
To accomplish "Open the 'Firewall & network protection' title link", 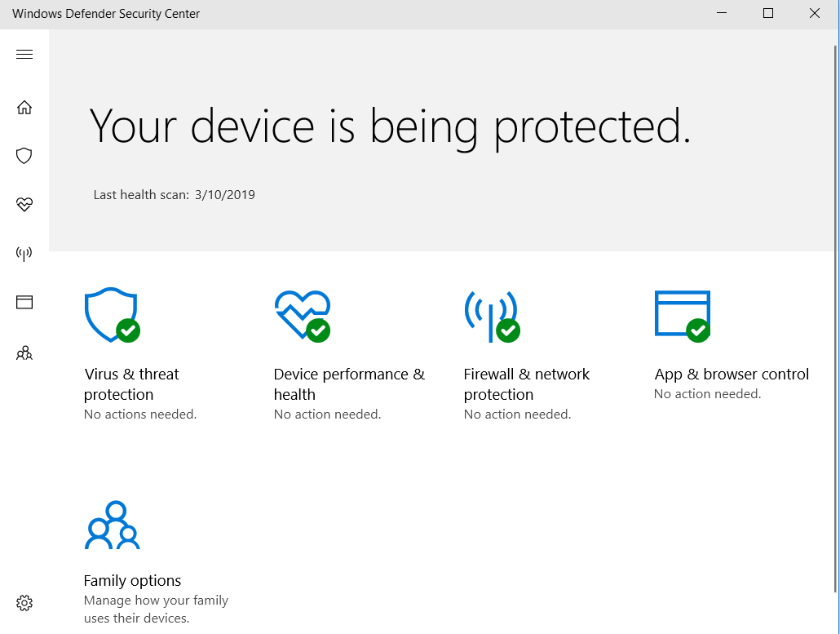I will tap(527, 384).
